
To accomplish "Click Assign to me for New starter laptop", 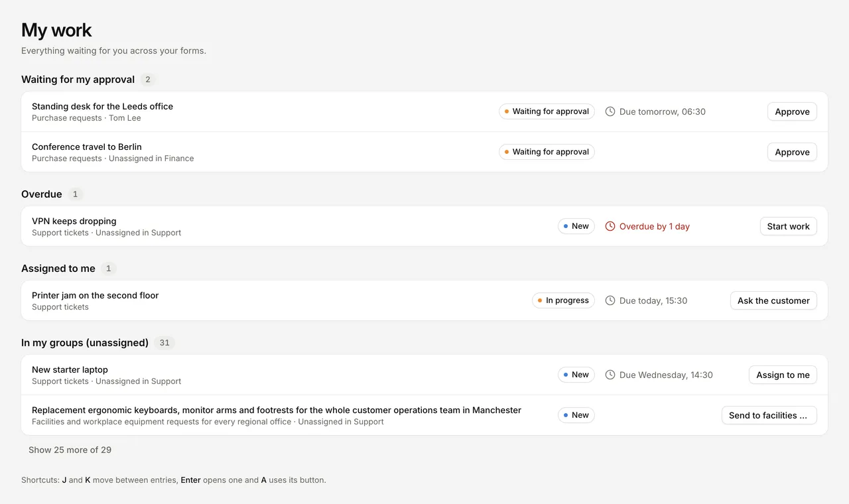I will (x=783, y=375).
